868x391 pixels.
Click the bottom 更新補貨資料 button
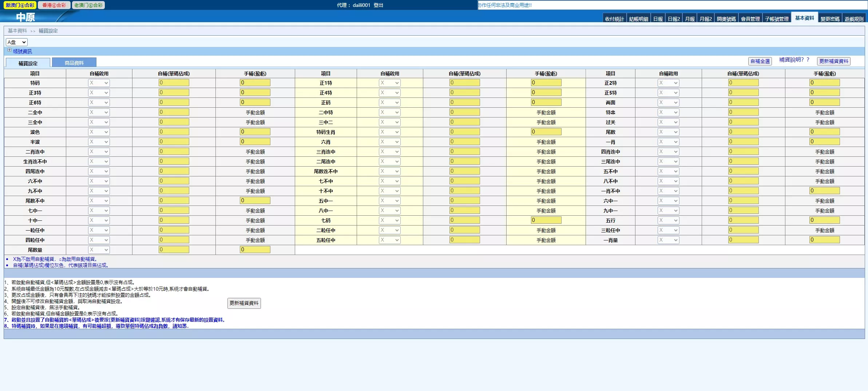(244, 303)
